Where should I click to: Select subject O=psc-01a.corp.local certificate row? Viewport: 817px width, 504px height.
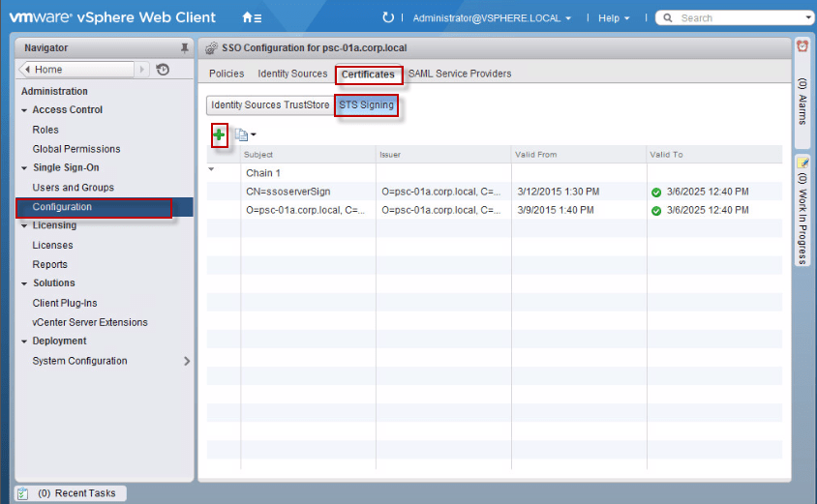point(494,210)
